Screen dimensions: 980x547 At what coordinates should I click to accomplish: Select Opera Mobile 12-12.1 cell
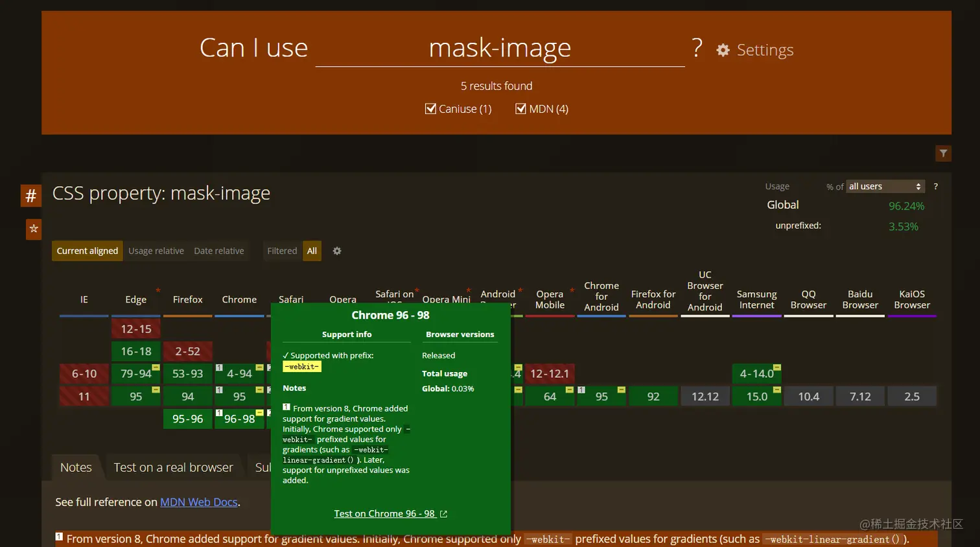550,374
